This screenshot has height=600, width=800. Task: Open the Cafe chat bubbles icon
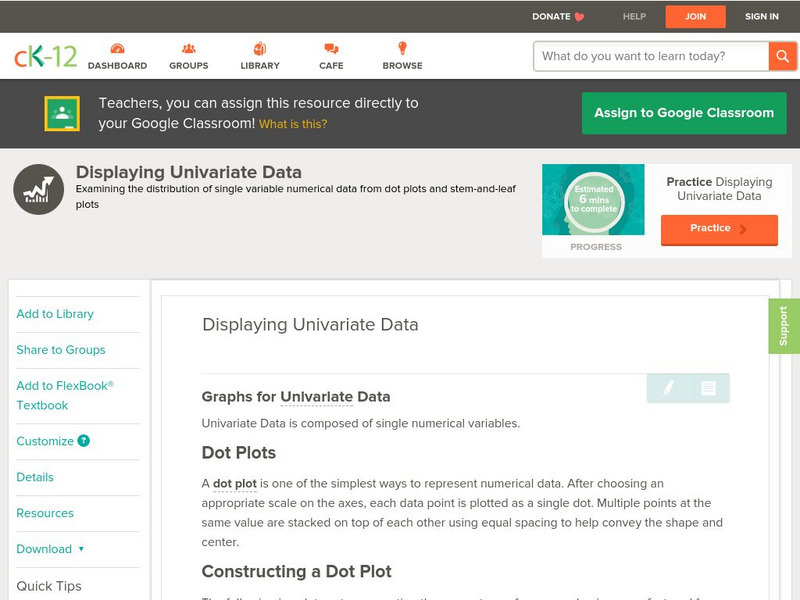tap(331, 48)
